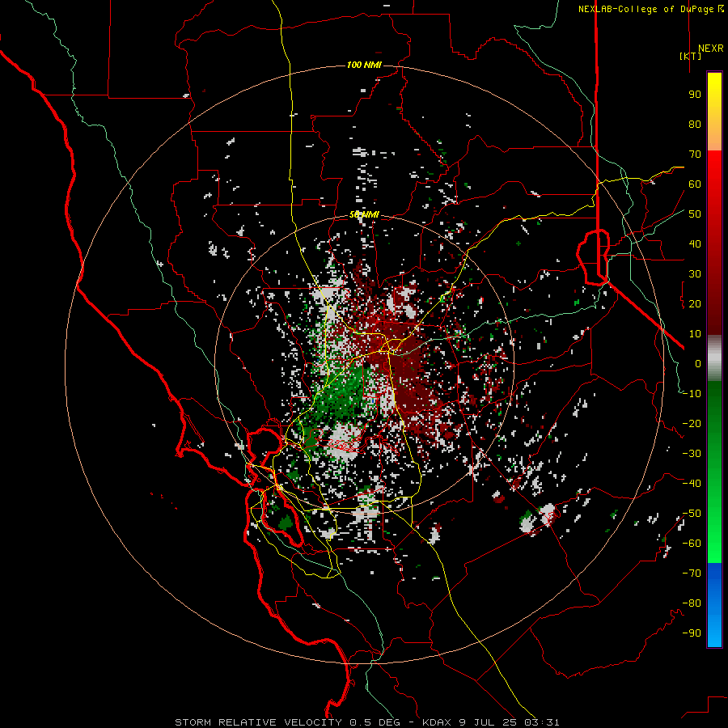
Task: Click the NEXLAB-College of DuPage label
Action: pos(650,9)
